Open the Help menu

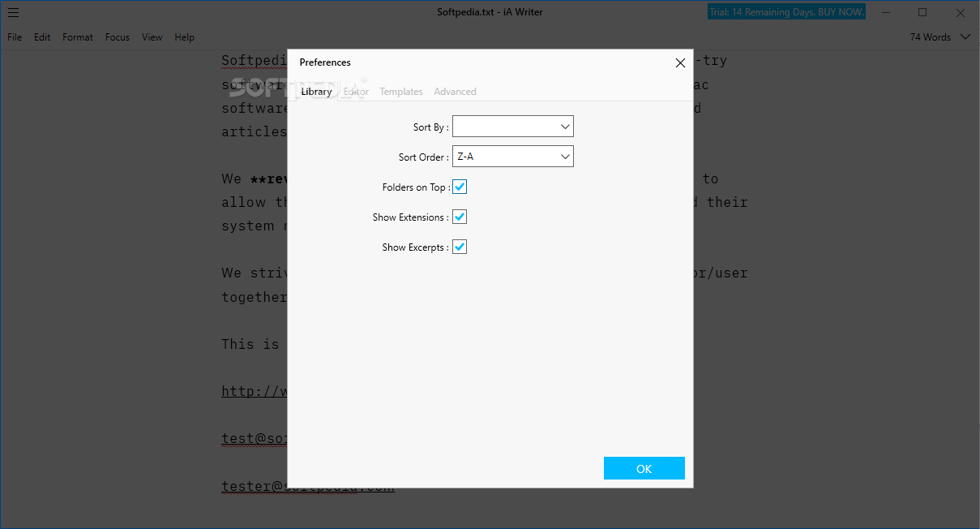pyautogui.click(x=185, y=37)
